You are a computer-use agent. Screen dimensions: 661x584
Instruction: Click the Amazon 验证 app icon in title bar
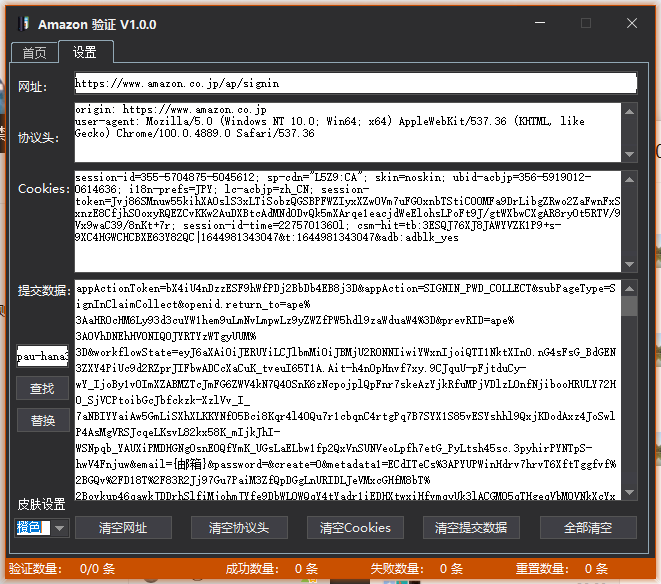click(x=24, y=24)
